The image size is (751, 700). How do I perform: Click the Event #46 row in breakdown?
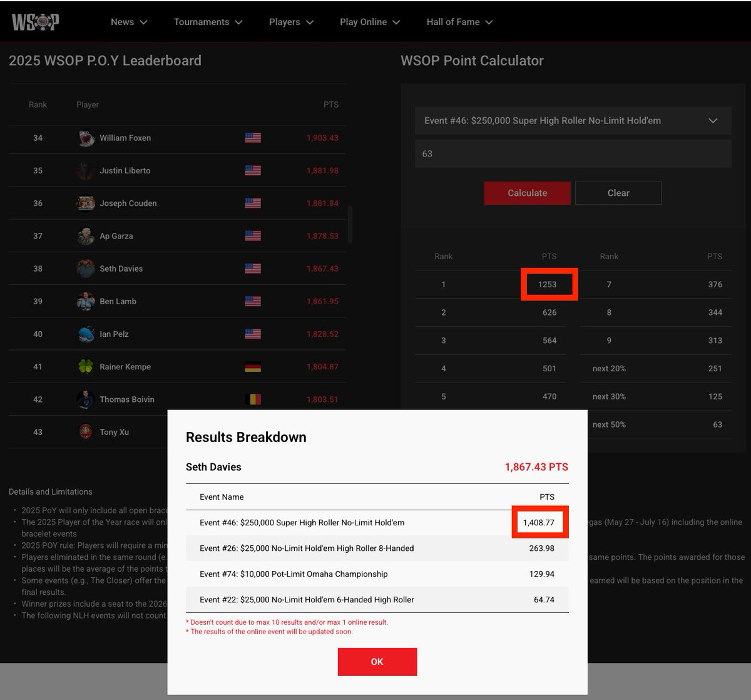click(377, 523)
